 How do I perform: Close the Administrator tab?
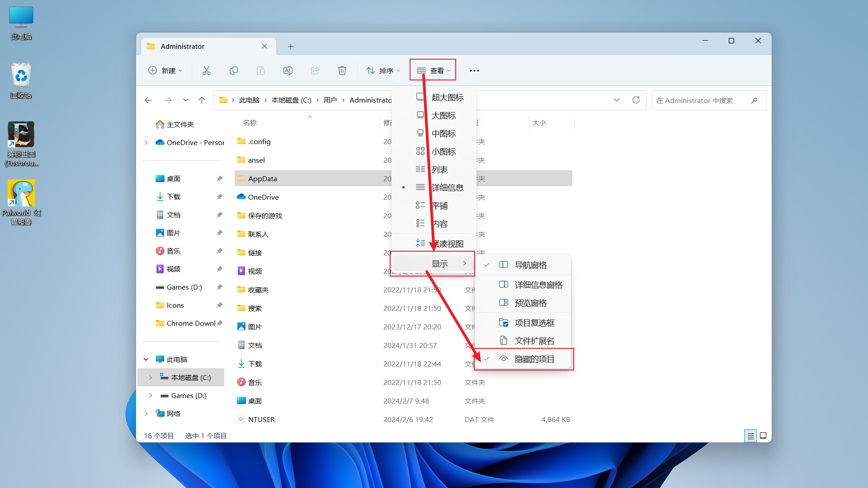coord(264,46)
